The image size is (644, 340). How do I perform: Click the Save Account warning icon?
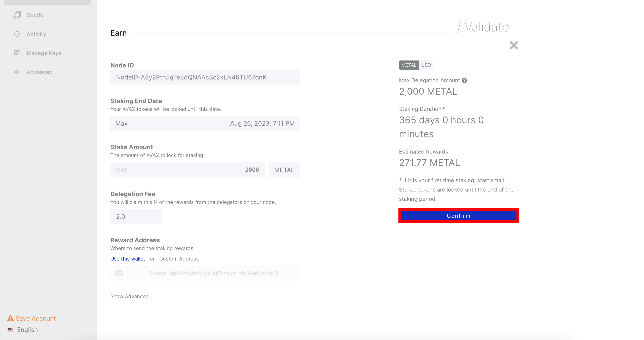pos(10,318)
